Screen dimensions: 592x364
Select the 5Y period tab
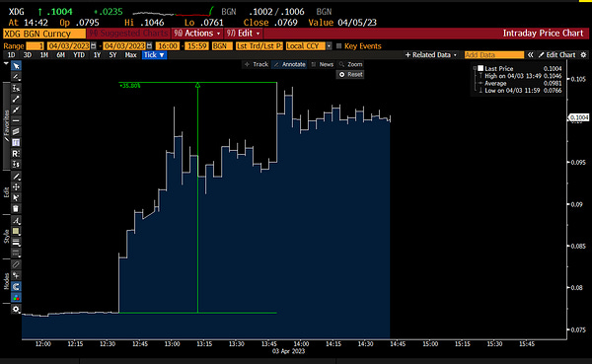112,55
